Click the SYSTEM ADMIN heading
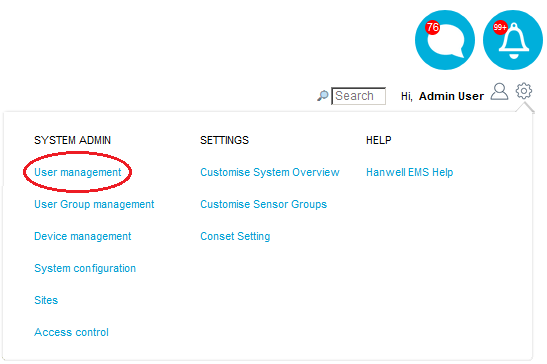This screenshot has height=364, width=547. 73,140
